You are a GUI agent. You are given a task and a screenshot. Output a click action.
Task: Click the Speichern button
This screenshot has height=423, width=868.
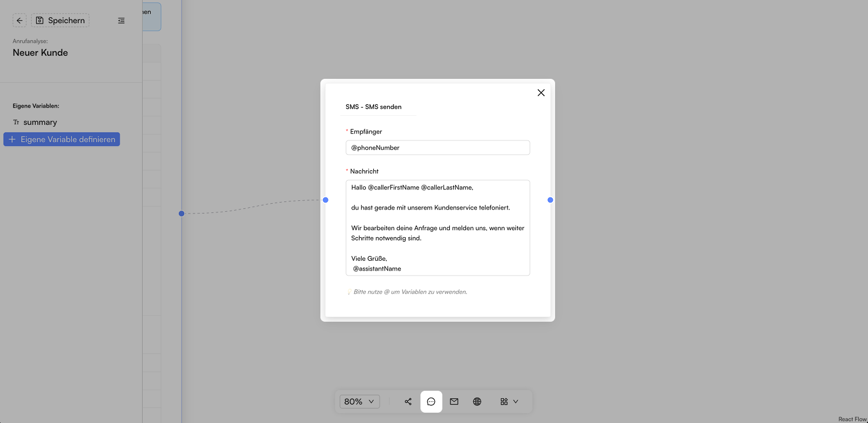coord(60,21)
